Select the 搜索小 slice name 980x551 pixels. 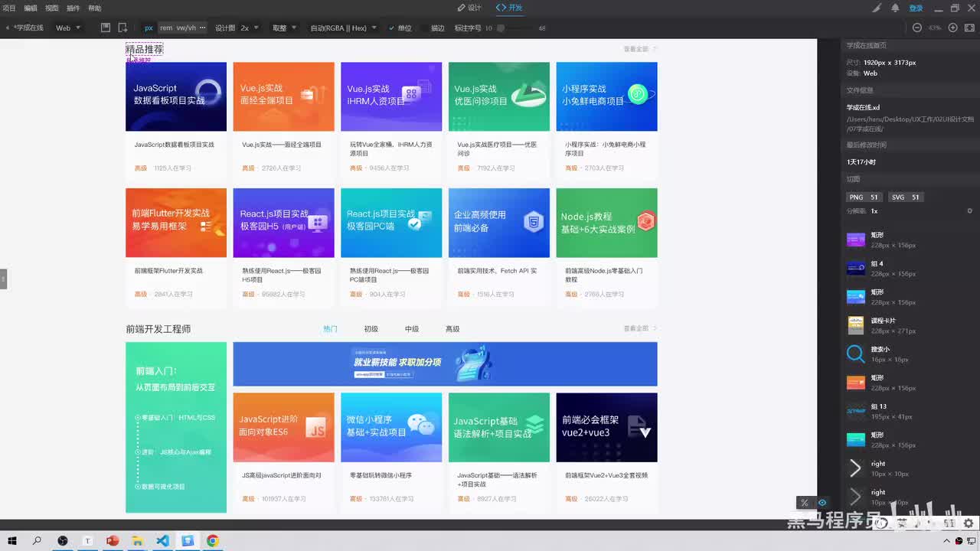[x=880, y=349]
